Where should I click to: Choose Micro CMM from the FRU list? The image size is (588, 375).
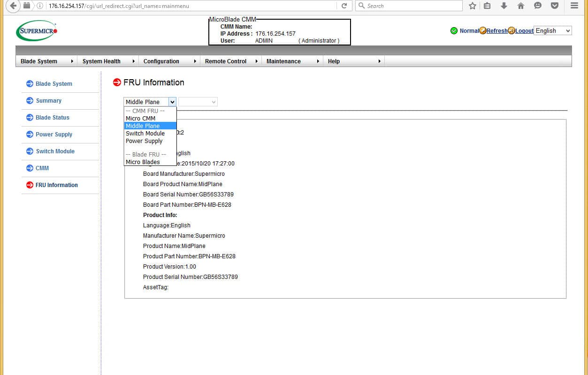pyautogui.click(x=150, y=119)
